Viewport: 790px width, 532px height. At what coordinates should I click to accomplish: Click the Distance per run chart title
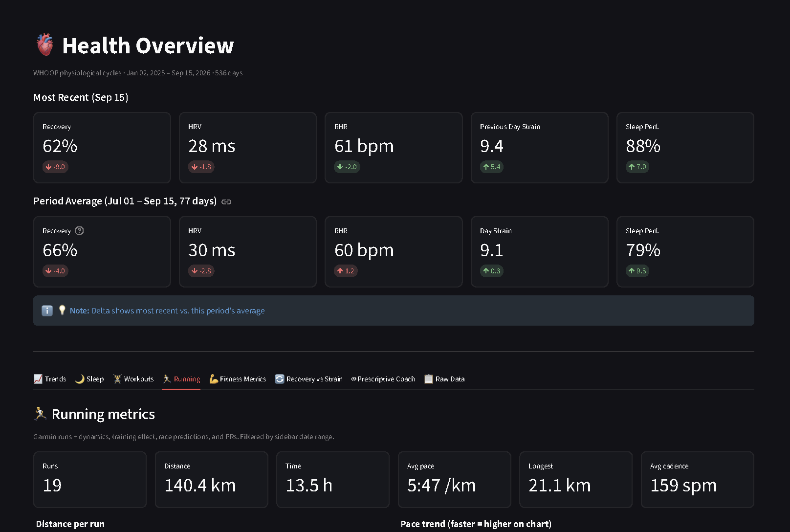(x=70, y=524)
